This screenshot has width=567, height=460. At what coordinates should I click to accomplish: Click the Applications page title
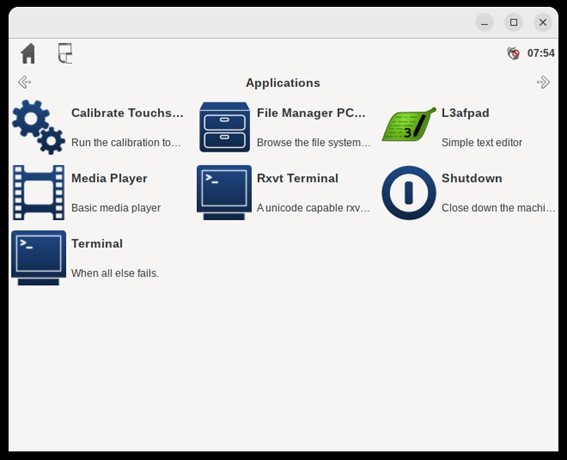coord(283,83)
